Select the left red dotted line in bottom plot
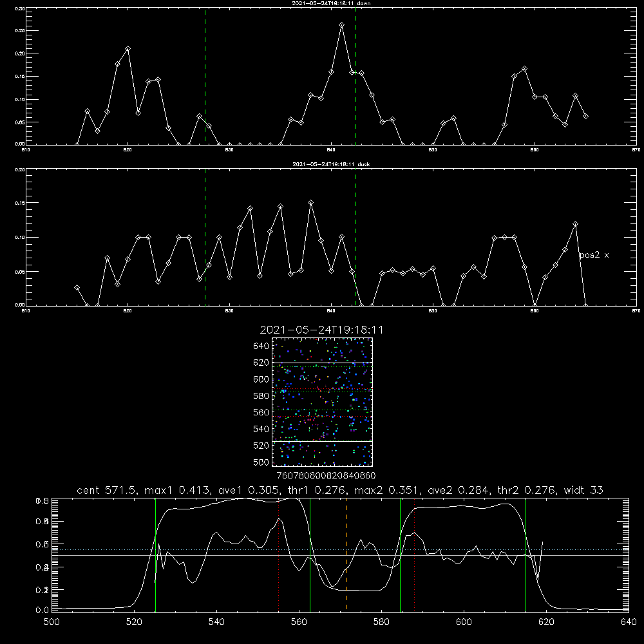Screen dimensions: 644x644 click(279, 554)
